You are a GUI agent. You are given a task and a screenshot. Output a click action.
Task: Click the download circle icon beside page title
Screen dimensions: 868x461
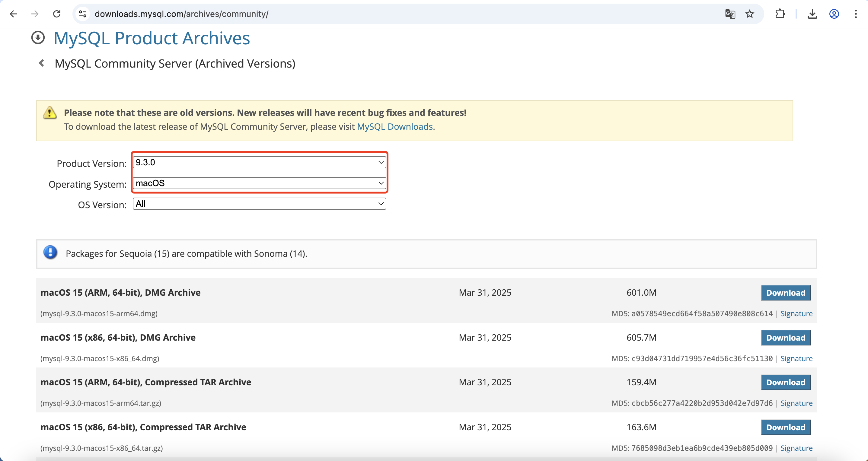coord(38,38)
